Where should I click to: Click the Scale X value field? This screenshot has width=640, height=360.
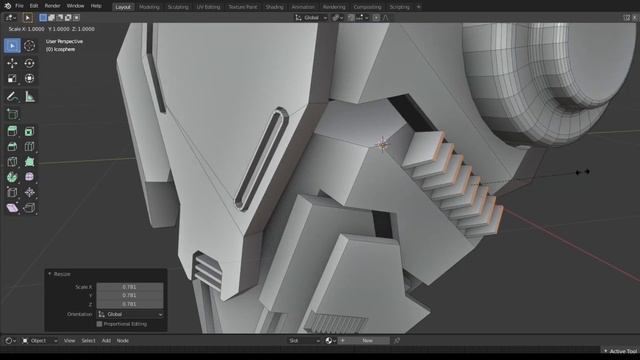tap(130, 287)
